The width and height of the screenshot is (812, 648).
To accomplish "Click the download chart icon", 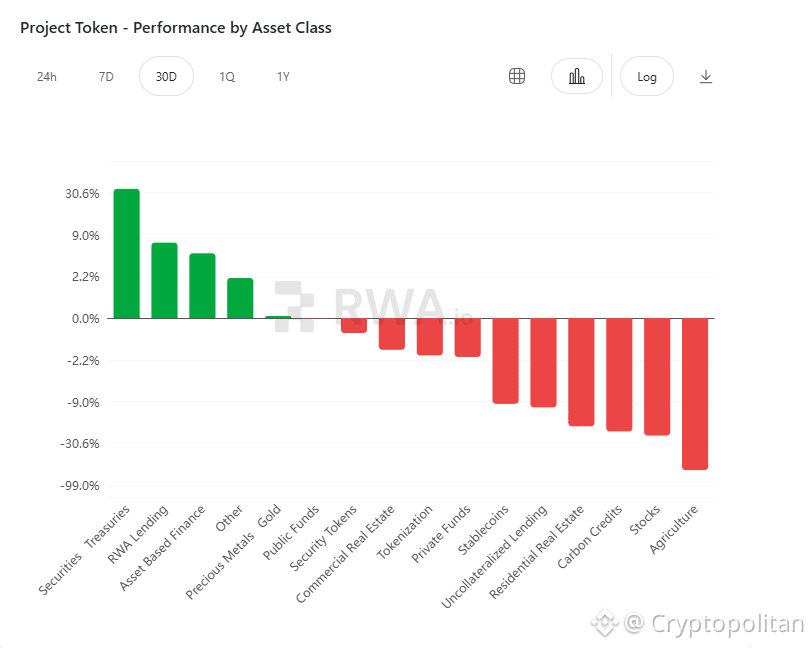I will click(x=706, y=75).
